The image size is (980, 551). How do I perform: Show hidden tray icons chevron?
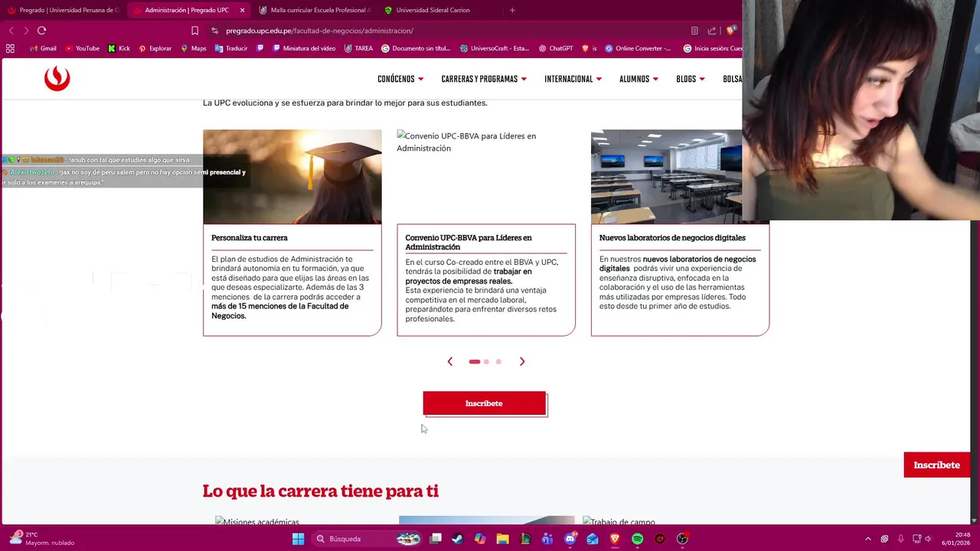[x=867, y=539]
